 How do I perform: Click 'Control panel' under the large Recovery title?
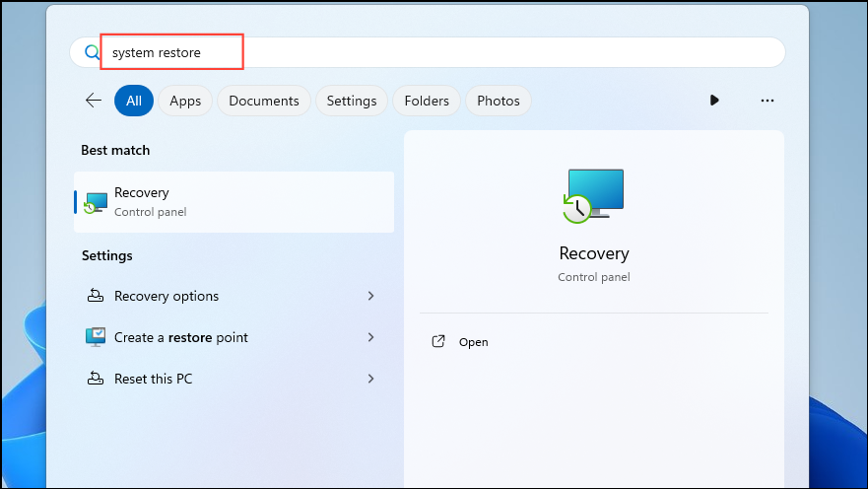coord(594,277)
